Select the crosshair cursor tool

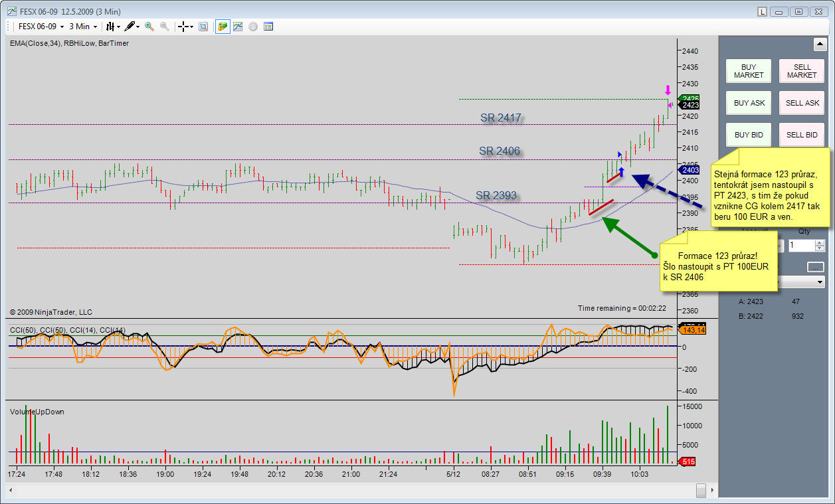185,27
